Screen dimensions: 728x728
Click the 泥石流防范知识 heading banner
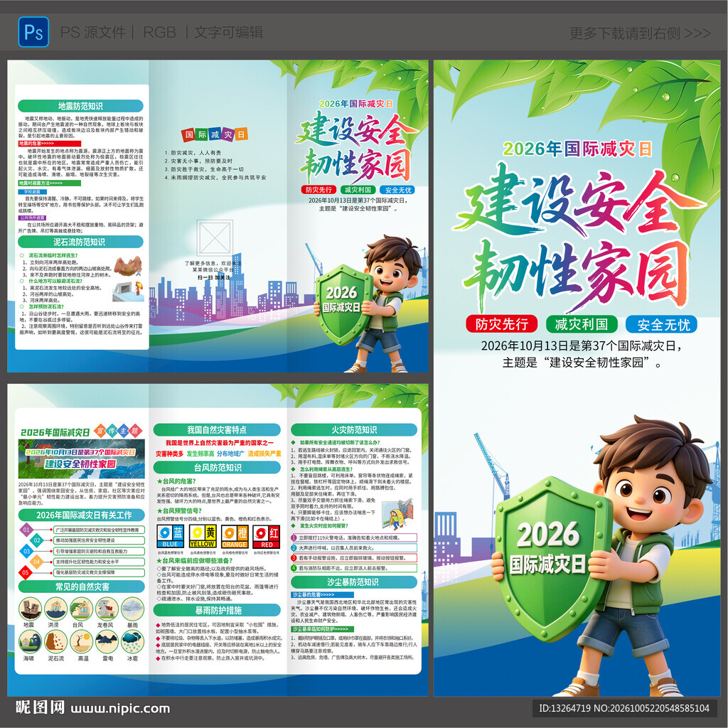(x=81, y=242)
